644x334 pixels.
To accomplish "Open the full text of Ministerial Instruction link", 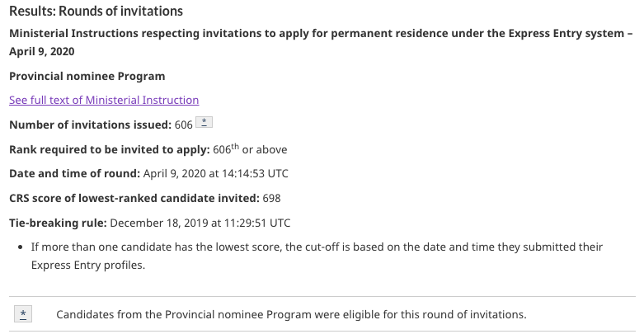I will [x=104, y=100].
